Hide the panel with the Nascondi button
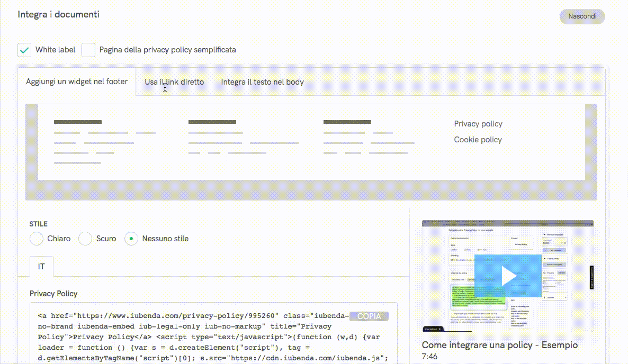 point(582,16)
